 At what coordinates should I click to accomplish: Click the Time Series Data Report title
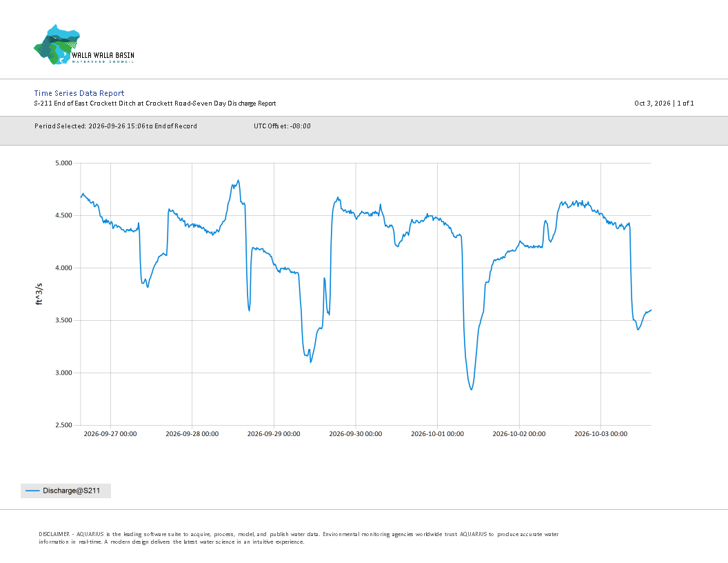pos(79,93)
